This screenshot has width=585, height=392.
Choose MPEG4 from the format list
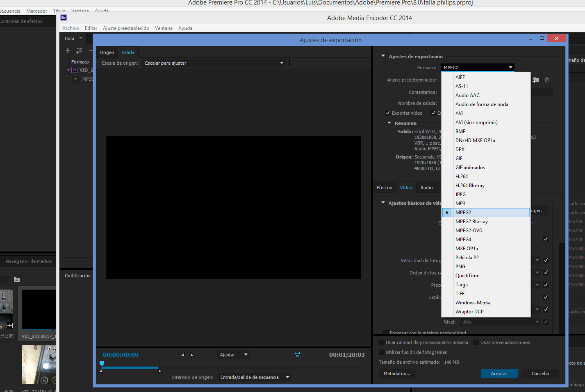click(x=486, y=240)
